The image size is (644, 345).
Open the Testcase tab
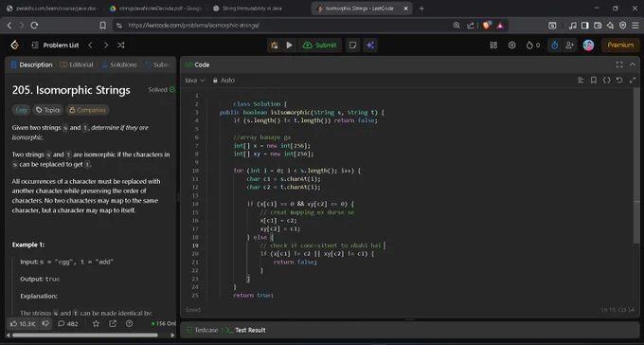pos(202,330)
